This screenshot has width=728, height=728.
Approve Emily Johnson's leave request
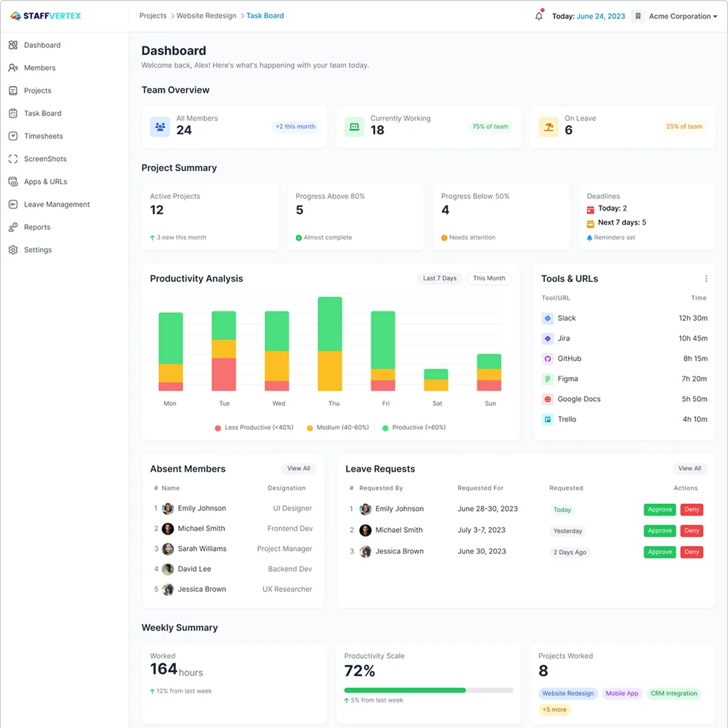click(659, 510)
